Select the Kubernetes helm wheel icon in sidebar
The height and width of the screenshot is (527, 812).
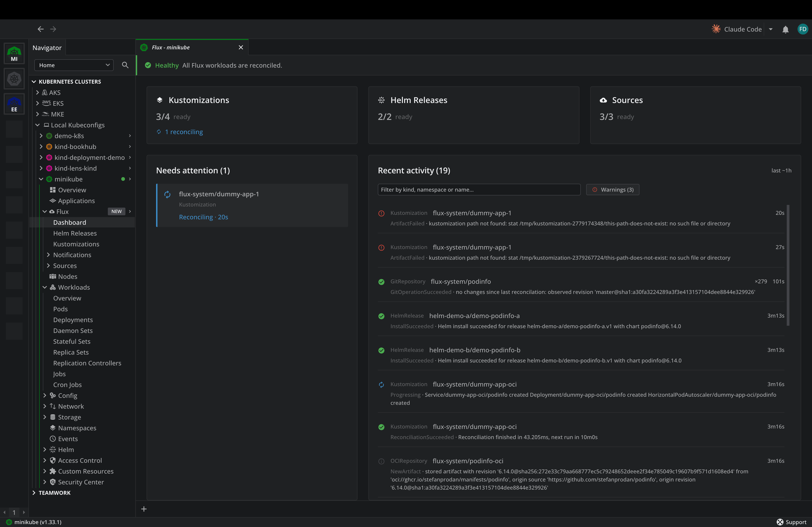tap(14, 79)
